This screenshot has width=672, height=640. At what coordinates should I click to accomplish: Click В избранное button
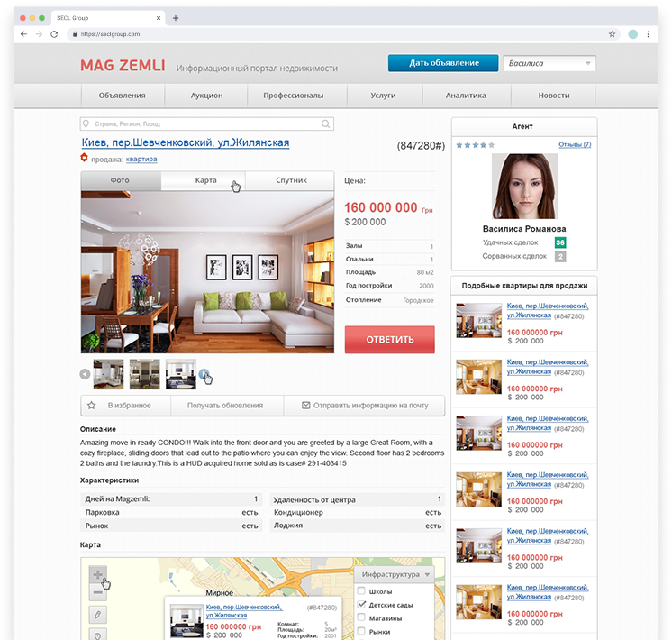[x=125, y=406]
